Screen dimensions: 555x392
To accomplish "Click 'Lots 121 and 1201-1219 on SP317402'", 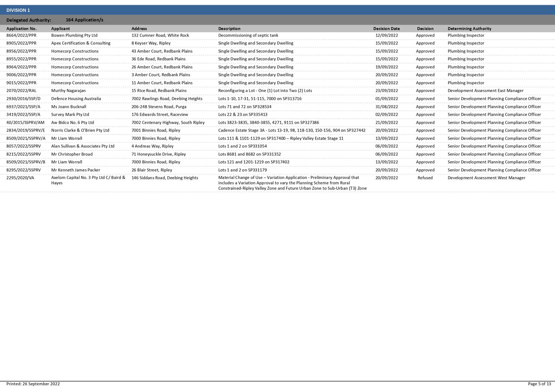I will [x=254, y=162].
